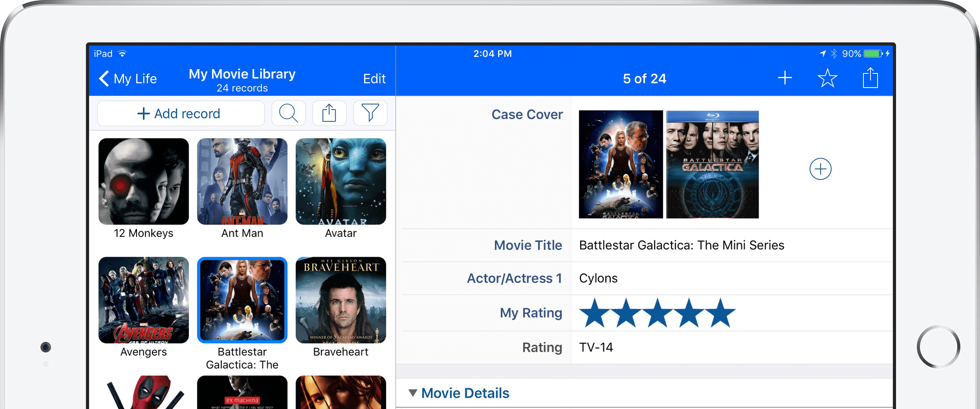
Task: Open the Braveheart movie record
Action: click(341, 300)
